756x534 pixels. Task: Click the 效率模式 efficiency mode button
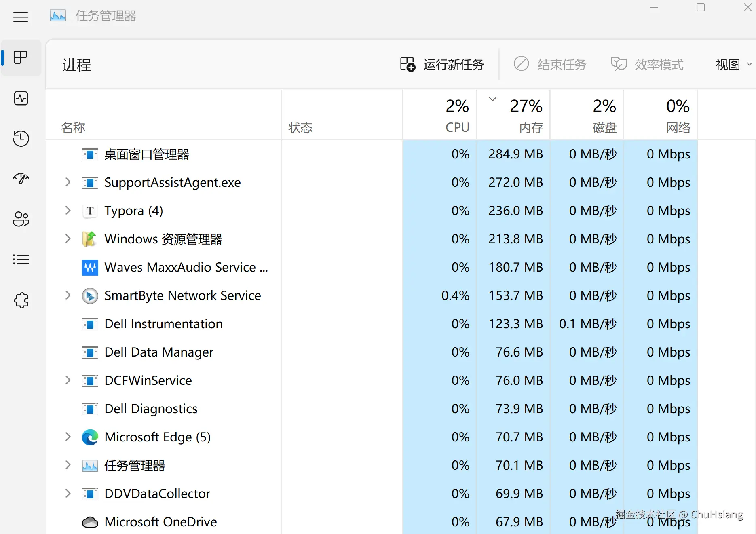647,64
